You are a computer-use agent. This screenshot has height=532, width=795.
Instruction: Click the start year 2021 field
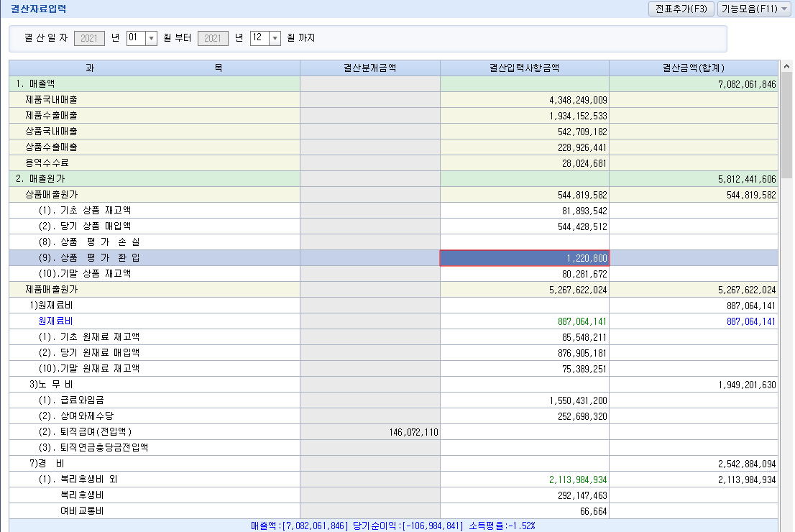tap(90, 38)
